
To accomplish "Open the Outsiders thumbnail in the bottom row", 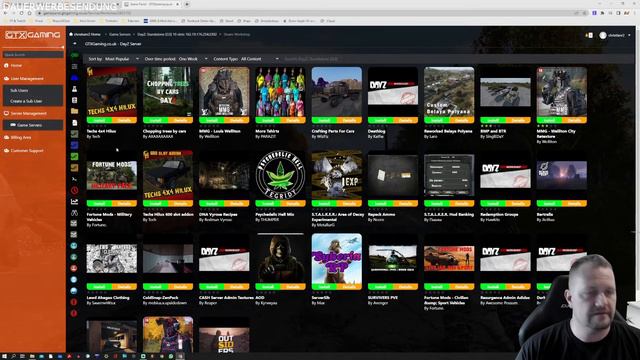I will tap(224, 340).
